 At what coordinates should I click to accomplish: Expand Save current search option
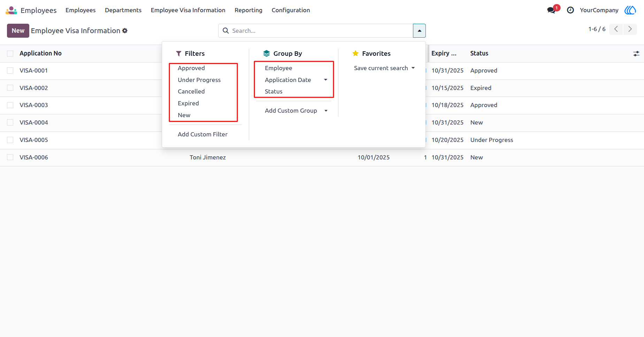[384, 68]
